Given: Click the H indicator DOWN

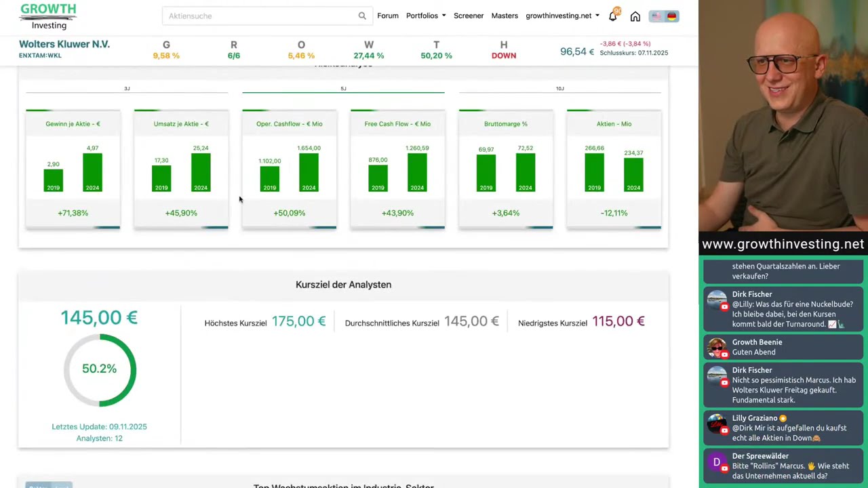Looking at the screenshot, I should [504, 56].
